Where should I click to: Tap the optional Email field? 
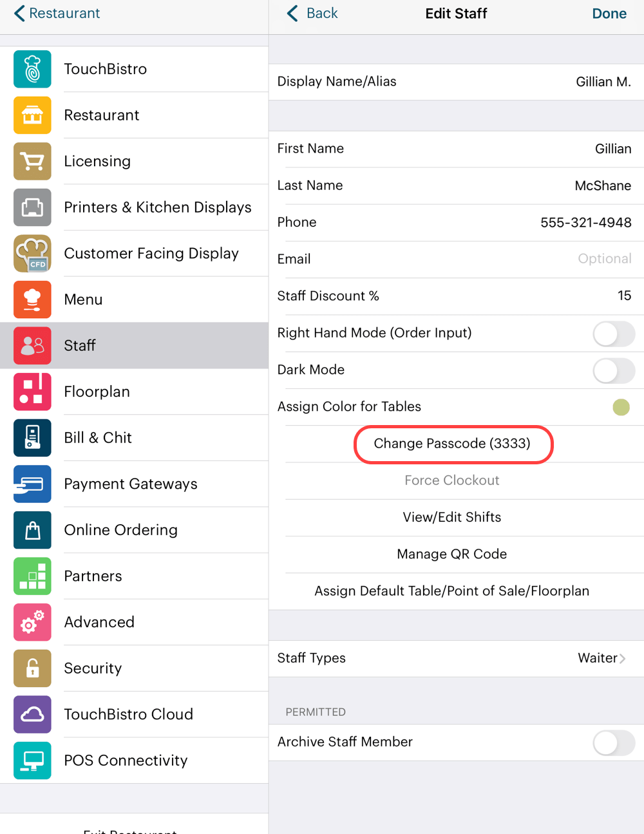[456, 259]
